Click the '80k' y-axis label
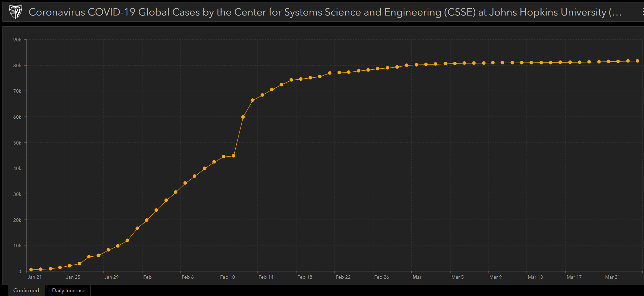This screenshot has width=644, height=296. click(x=17, y=66)
